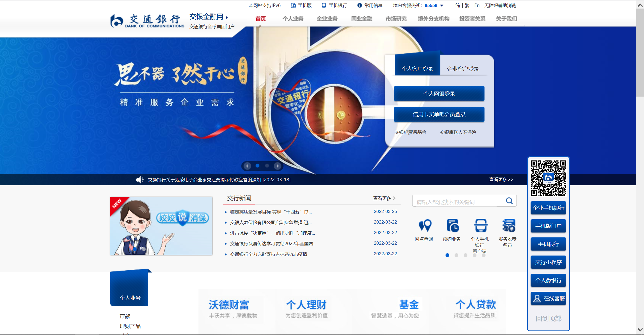Click the 个人网银登录 button
Image resolution: width=644 pixels, height=335 pixels.
point(439,94)
